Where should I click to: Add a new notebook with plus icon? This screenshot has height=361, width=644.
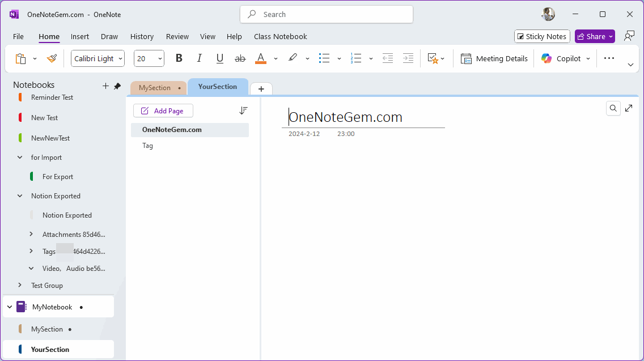click(x=105, y=86)
